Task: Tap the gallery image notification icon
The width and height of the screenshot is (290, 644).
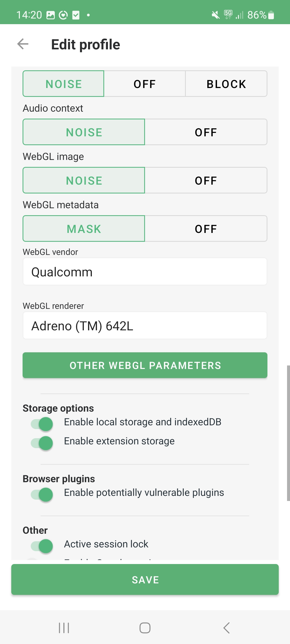Action: [x=50, y=15]
